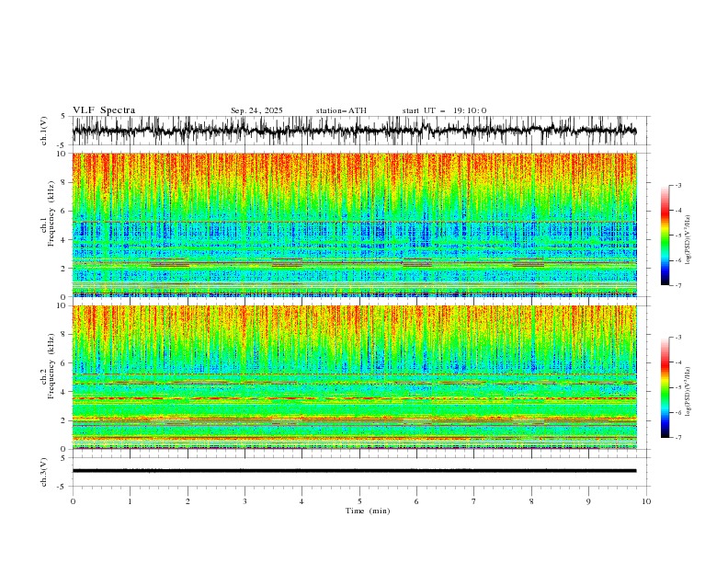Click time-axis tick label "7"
The image size is (728, 563).
[x=474, y=501]
